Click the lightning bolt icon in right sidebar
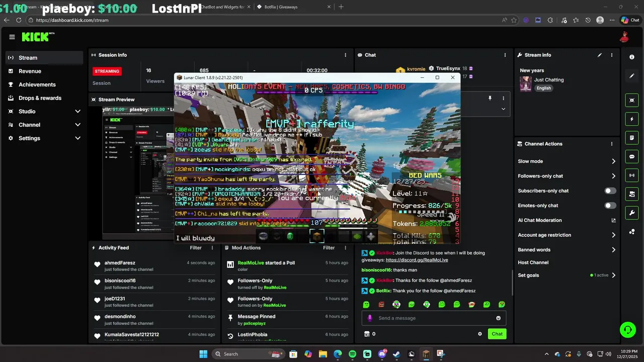Screen dimensions: 644x362 coord(632,119)
